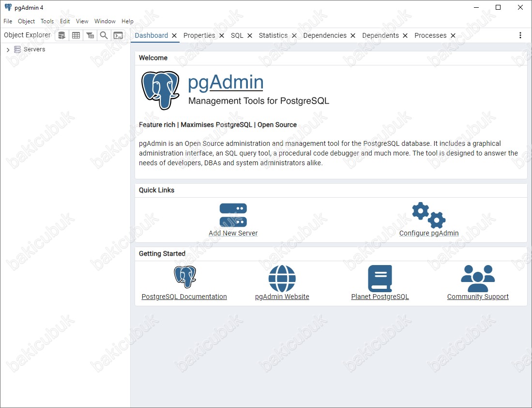Open the pgAdmin Website link
532x408 pixels.
pyautogui.click(x=282, y=297)
